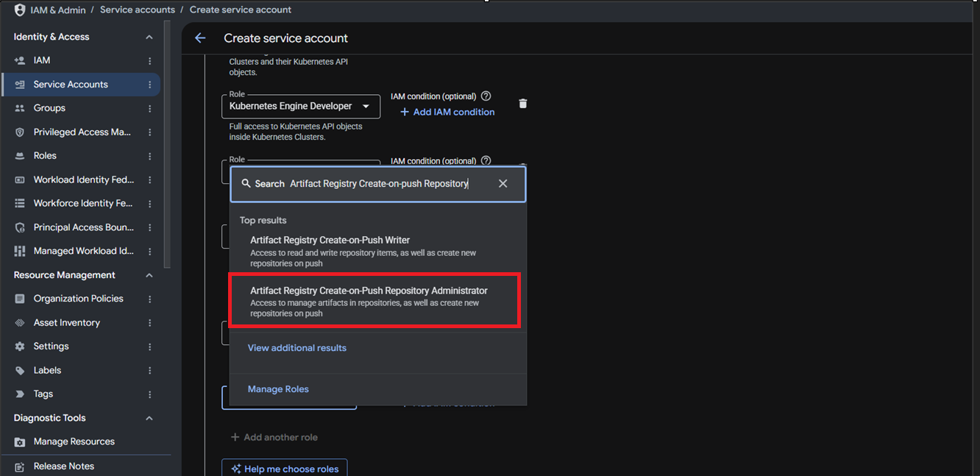Screen dimensions: 980x476
Task: Click IAM & Admin breadcrumb
Action: click(58, 10)
